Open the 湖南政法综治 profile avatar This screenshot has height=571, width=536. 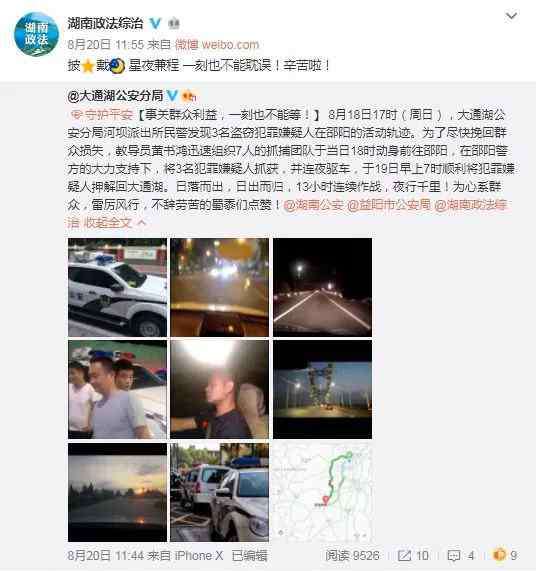pyautogui.click(x=36, y=34)
